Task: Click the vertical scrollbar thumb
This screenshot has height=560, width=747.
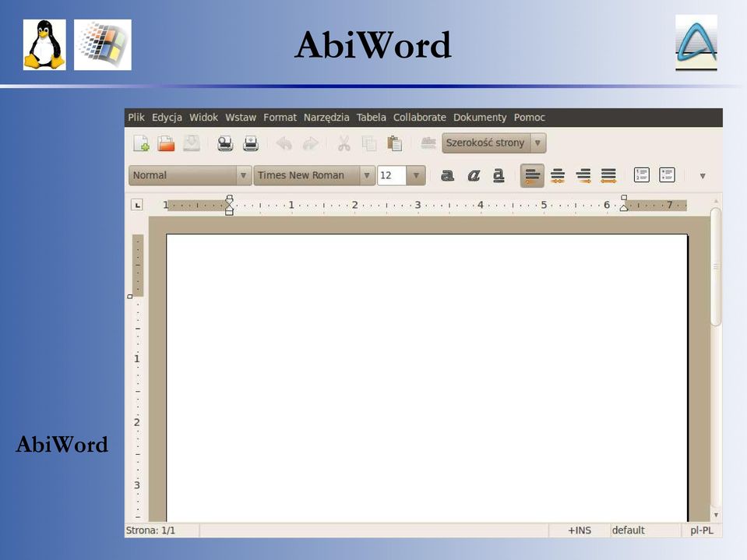Action: [715, 266]
